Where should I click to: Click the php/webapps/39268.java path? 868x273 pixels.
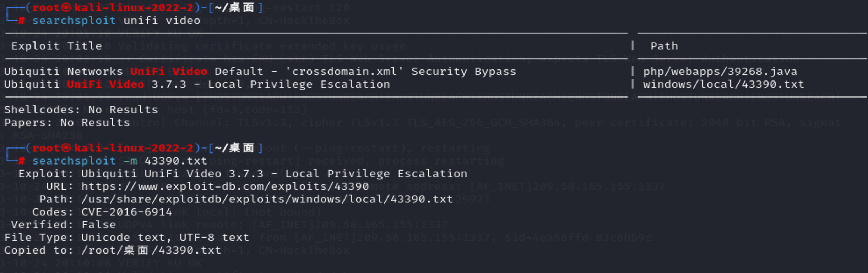click(720, 72)
